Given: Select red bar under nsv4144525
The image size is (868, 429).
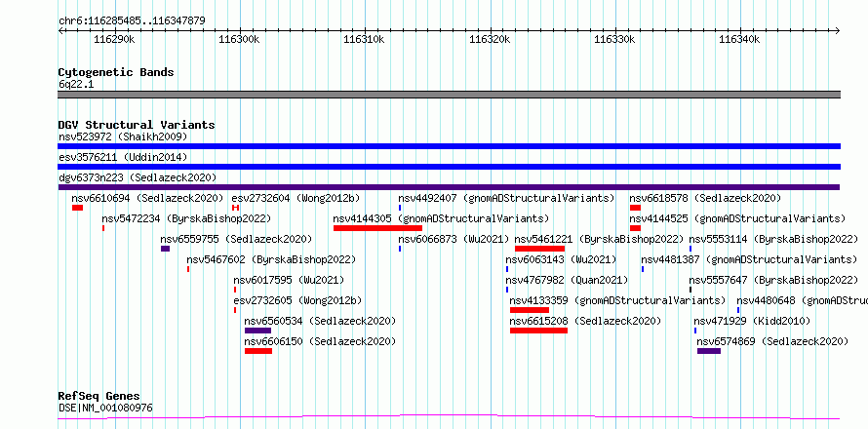Looking at the screenshot, I should 635,228.
